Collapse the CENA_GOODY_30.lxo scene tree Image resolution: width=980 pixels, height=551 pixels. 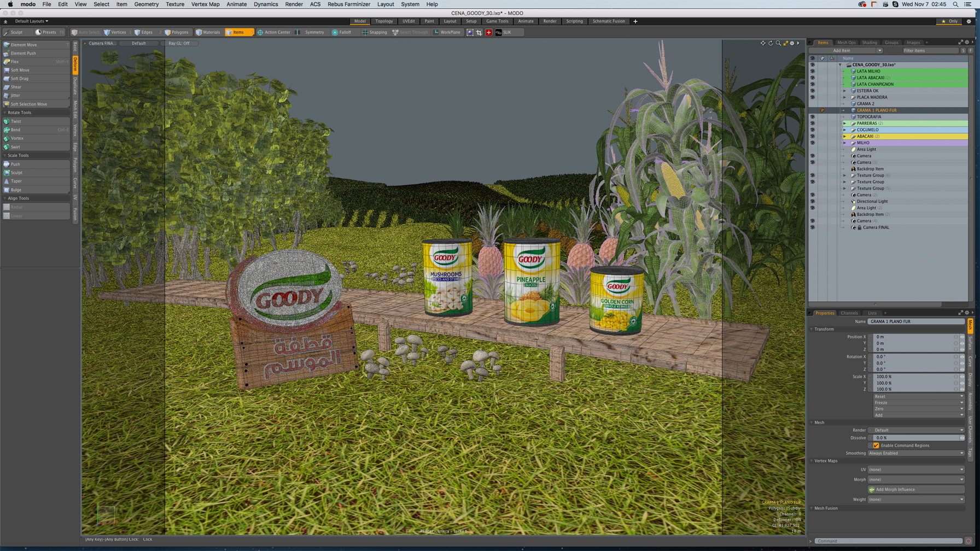[841, 65]
